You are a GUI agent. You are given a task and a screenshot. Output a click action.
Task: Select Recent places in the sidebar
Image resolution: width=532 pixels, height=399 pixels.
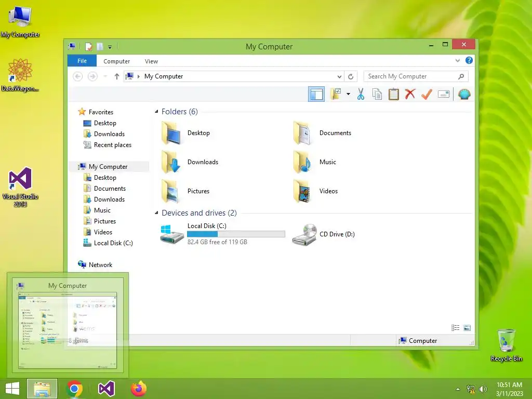pos(107,144)
